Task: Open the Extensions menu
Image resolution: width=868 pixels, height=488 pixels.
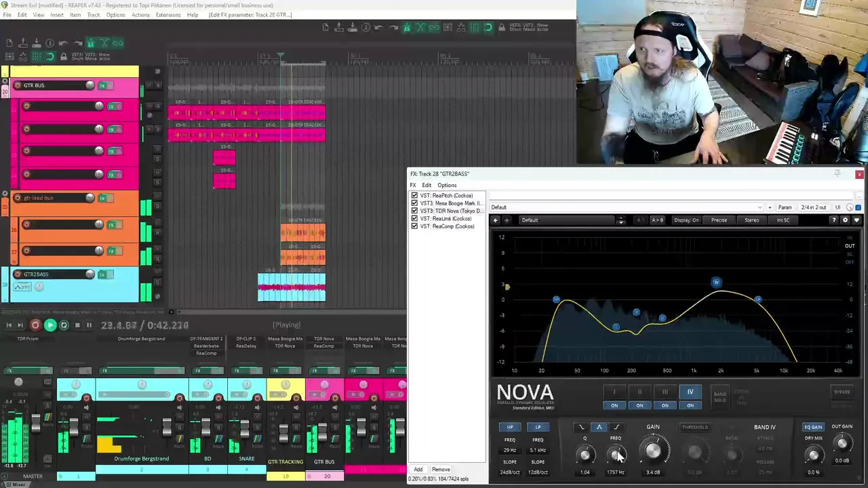Action: click(168, 15)
